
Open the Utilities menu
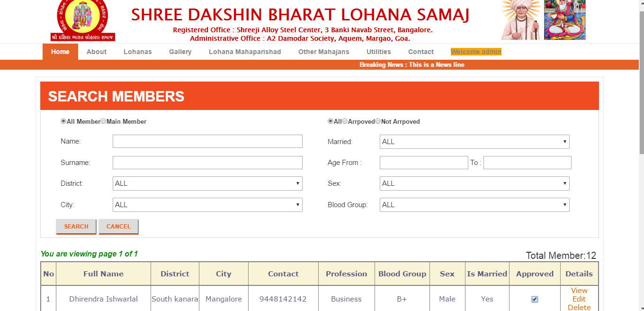[x=379, y=52]
